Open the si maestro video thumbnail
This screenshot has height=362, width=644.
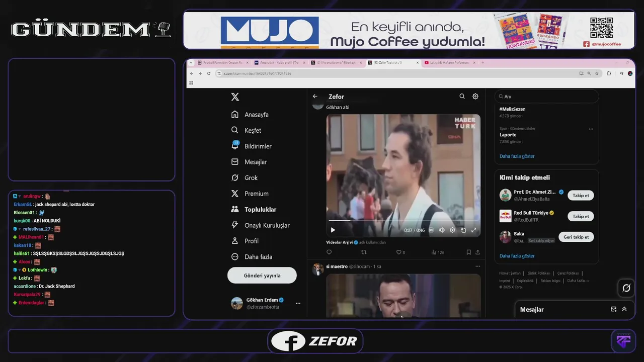(403, 296)
